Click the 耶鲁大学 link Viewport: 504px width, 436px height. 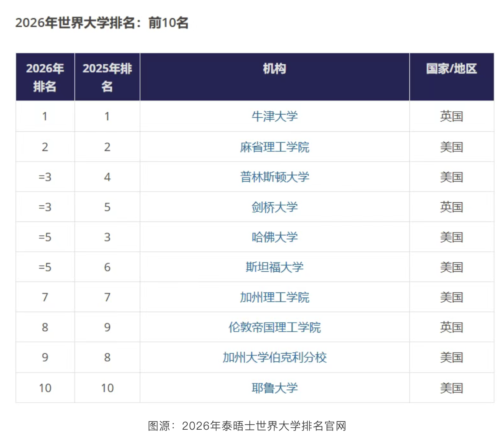point(274,388)
